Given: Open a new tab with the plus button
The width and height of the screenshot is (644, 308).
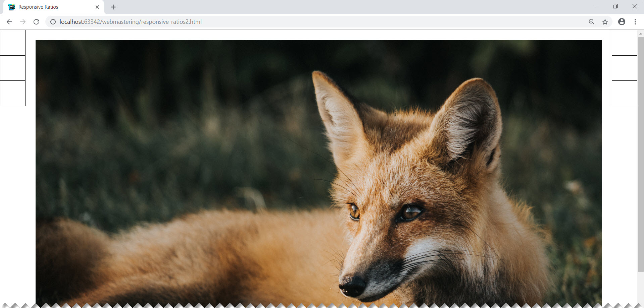Looking at the screenshot, I should [x=113, y=7].
